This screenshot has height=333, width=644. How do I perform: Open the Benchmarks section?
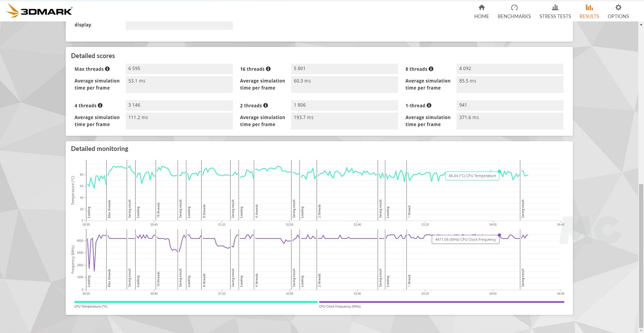click(x=514, y=12)
